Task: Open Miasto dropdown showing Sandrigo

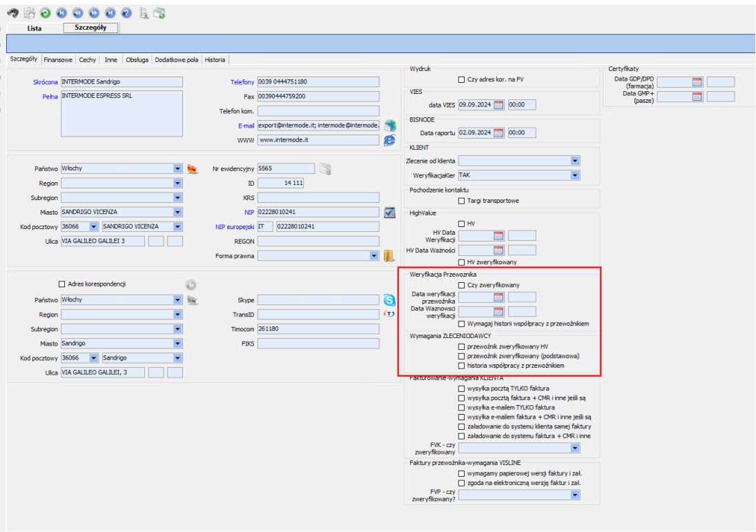Action: coord(177,344)
